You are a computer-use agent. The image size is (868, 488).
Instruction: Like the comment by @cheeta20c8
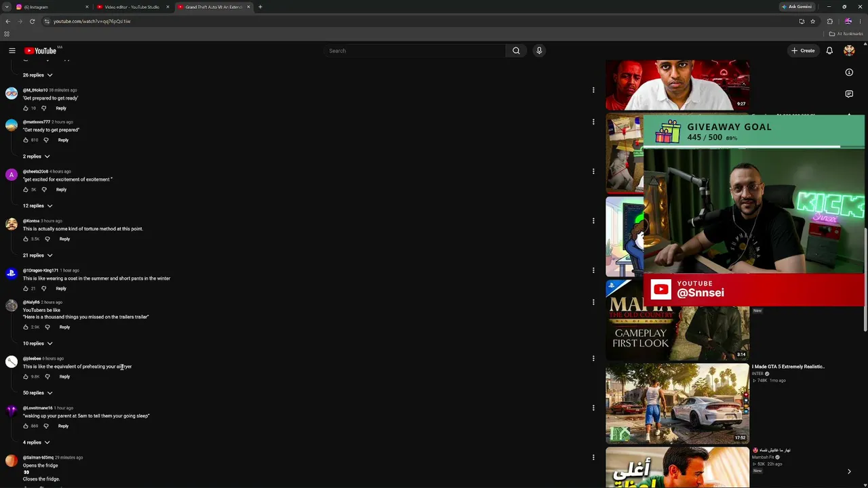[26, 190]
